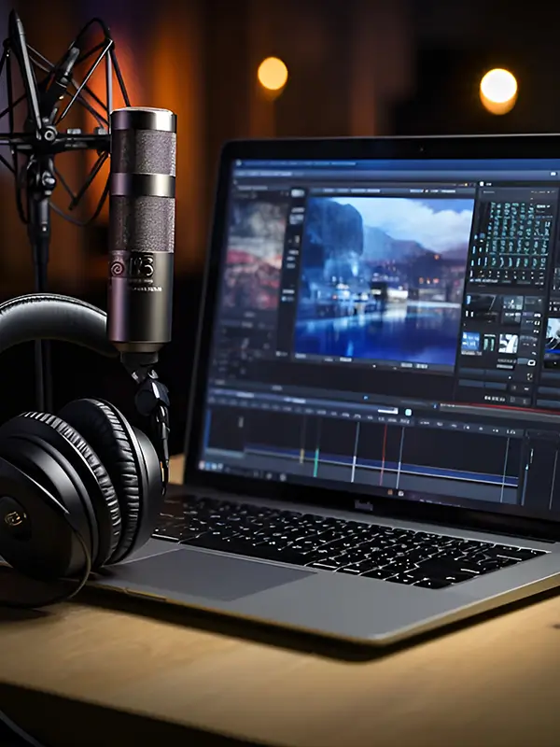The width and height of the screenshot is (560, 747).
Task: Click the red playhead line in timeline
Action: [384, 450]
